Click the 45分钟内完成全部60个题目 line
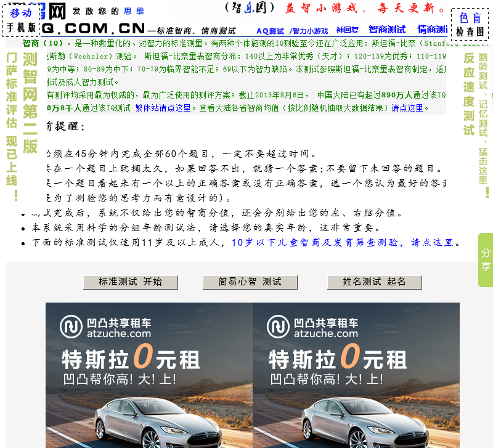Image resolution: width=493 pixels, height=448 pixels. tap(182, 153)
